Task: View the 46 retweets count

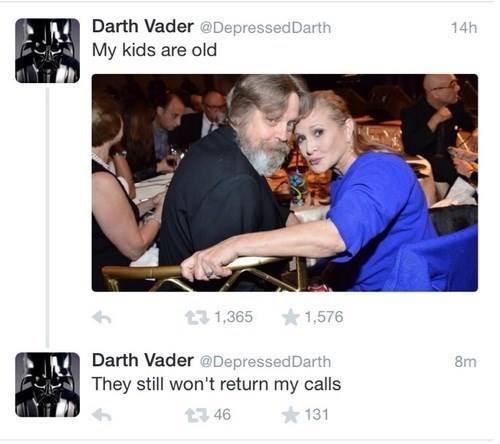Action: tap(222, 415)
